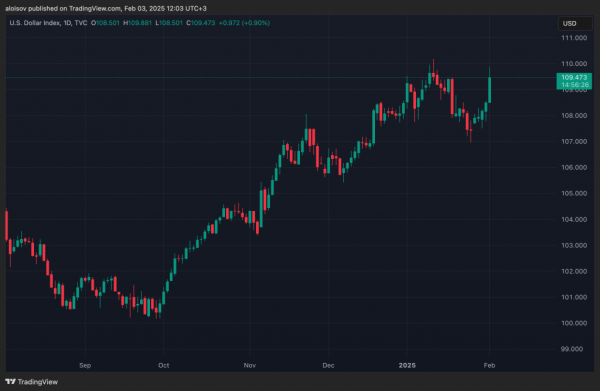Image resolution: width=600 pixels, height=391 pixels.
Task: Click the Sep label on time axis
Action: [85, 365]
